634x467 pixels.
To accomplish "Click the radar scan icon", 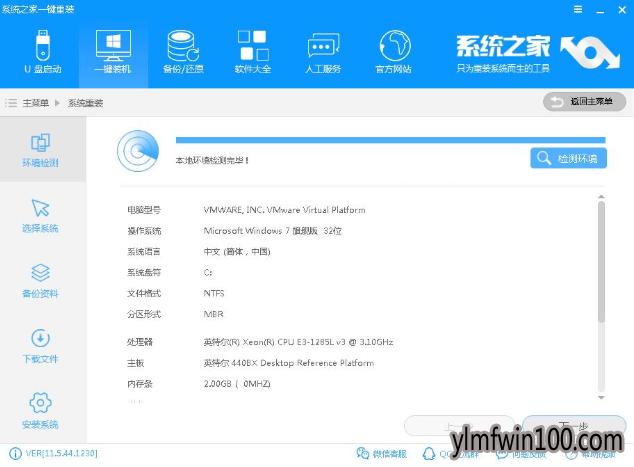I will pyautogui.click(x=138, y=151).
